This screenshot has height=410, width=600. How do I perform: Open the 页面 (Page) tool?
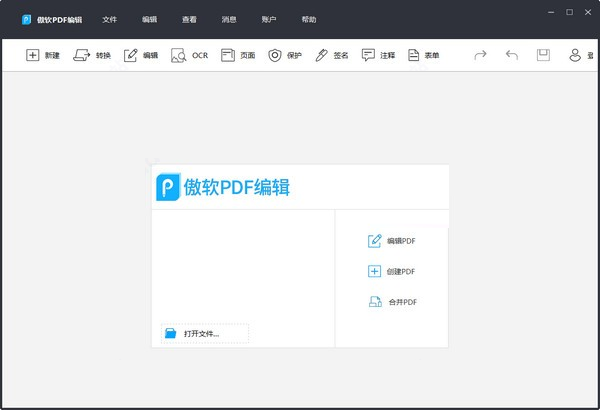(228, 55)
